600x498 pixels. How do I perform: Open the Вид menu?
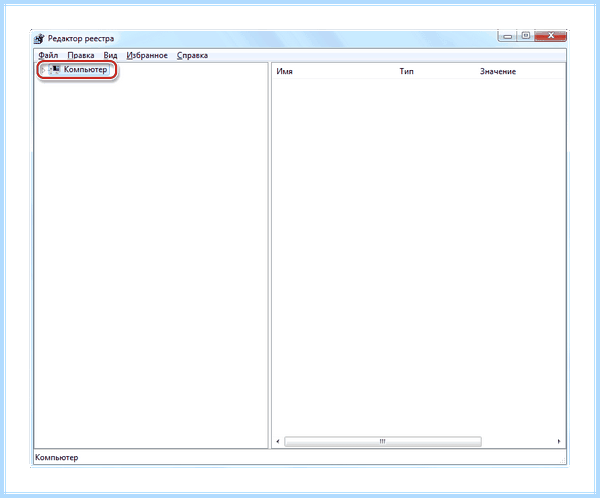coord(110,56)
